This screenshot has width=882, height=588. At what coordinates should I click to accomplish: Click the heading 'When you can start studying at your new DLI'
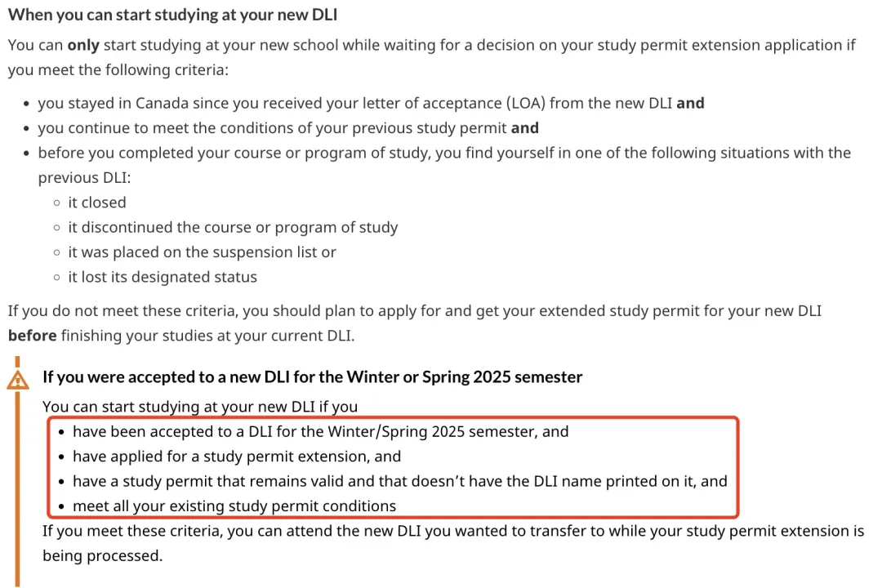(172, 15)
